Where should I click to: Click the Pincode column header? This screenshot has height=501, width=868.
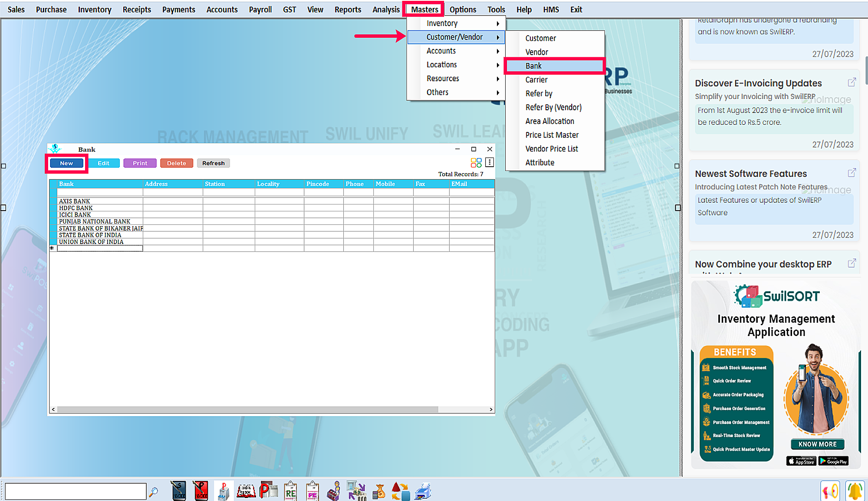(x=324, y=184)
